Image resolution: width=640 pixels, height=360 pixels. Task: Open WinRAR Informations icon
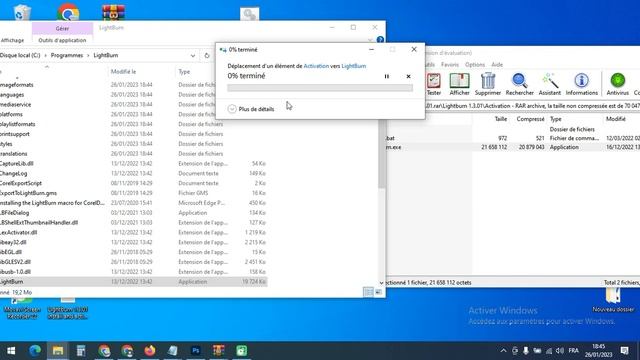click(x=582, y=84)
